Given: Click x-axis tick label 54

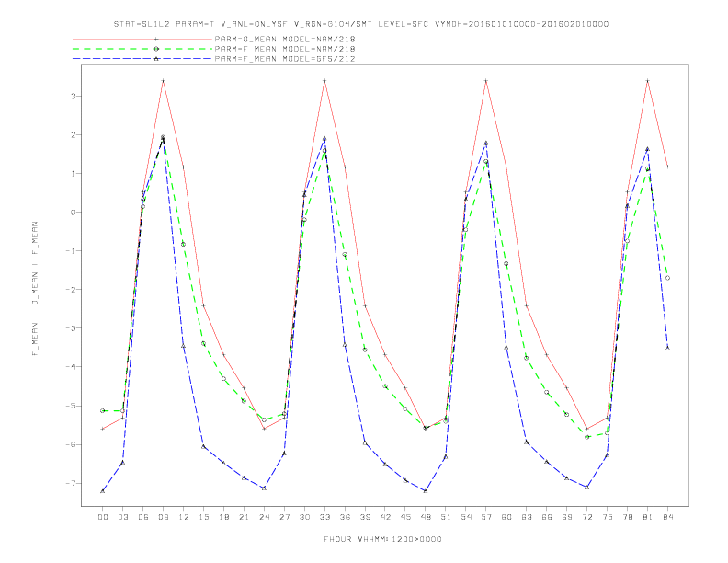Looking at the screenshot, I should (466, 517).
